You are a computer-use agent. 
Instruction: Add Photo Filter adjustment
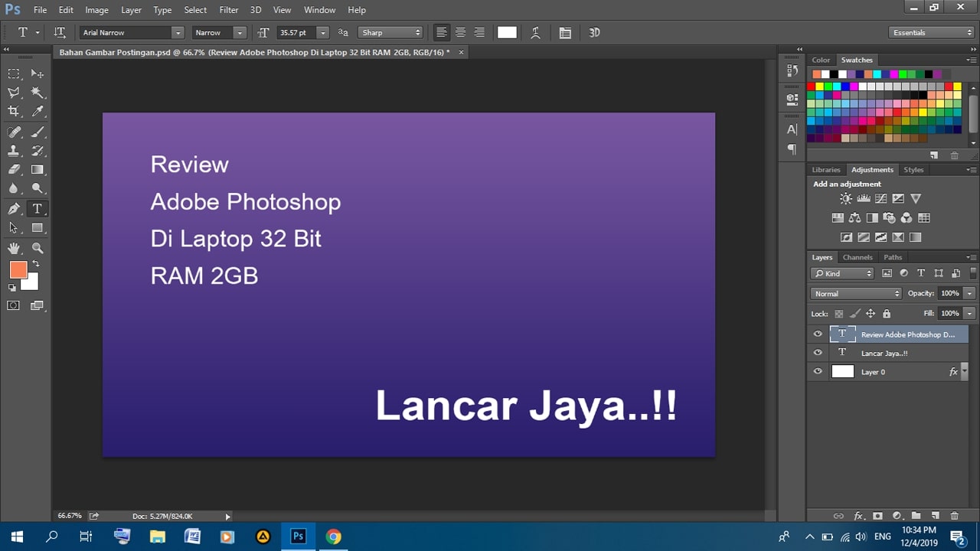point(889,218)
